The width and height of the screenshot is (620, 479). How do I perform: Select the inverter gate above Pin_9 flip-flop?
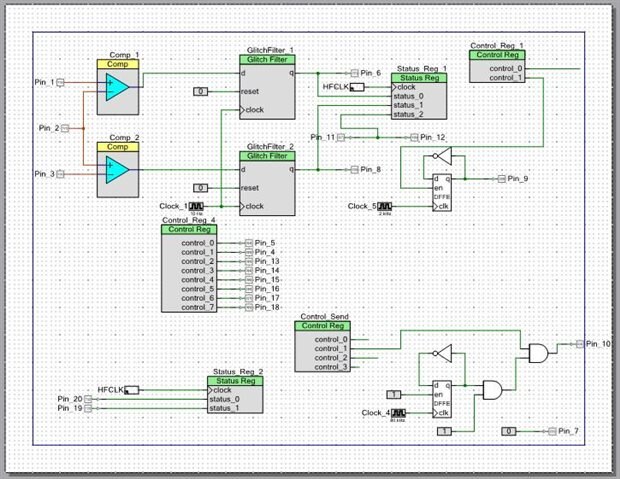[x=442, y=156]
